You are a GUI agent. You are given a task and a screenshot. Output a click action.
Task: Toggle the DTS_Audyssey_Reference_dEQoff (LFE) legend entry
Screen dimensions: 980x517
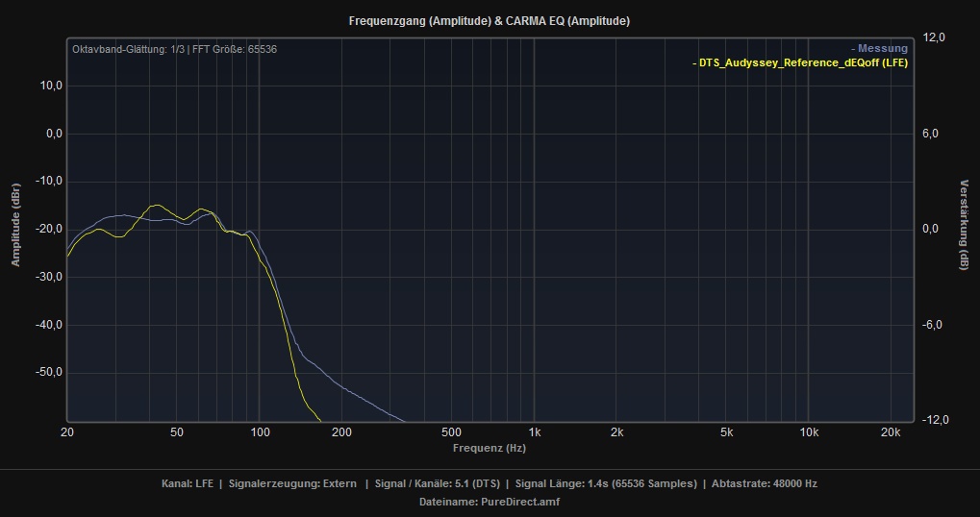tap(800, 62)
